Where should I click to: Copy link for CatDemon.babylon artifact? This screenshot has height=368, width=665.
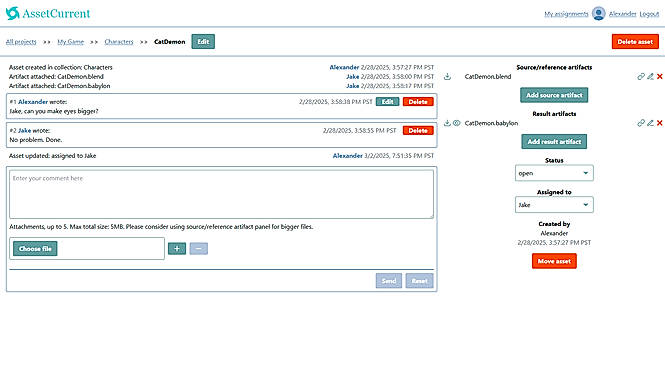[x=641, y=123]
